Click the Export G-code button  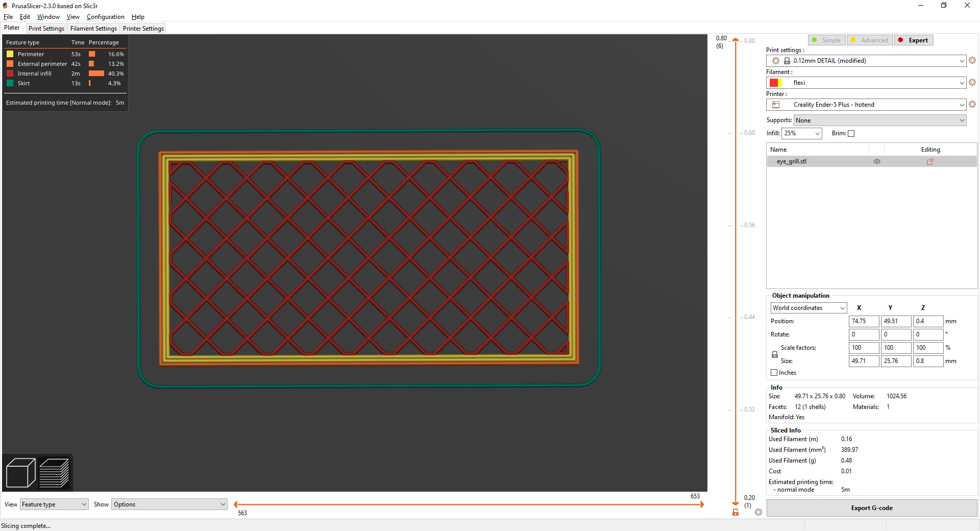(872, 508)
